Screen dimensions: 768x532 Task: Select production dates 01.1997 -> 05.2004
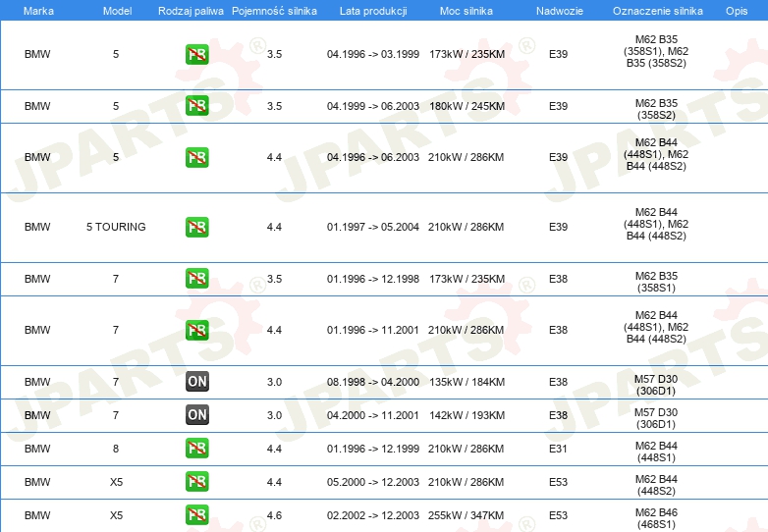click(x=373, y=227)
